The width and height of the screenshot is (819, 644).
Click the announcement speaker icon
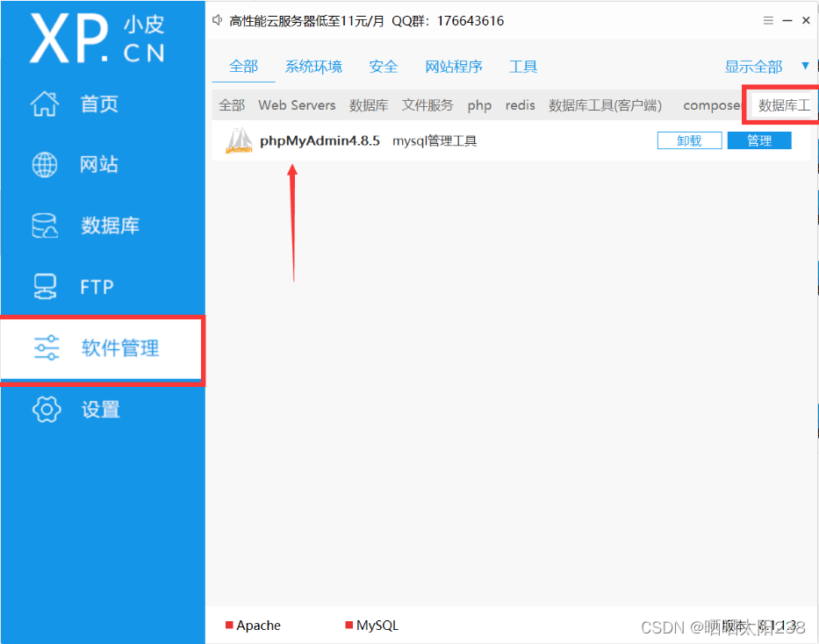click(217, 19)
